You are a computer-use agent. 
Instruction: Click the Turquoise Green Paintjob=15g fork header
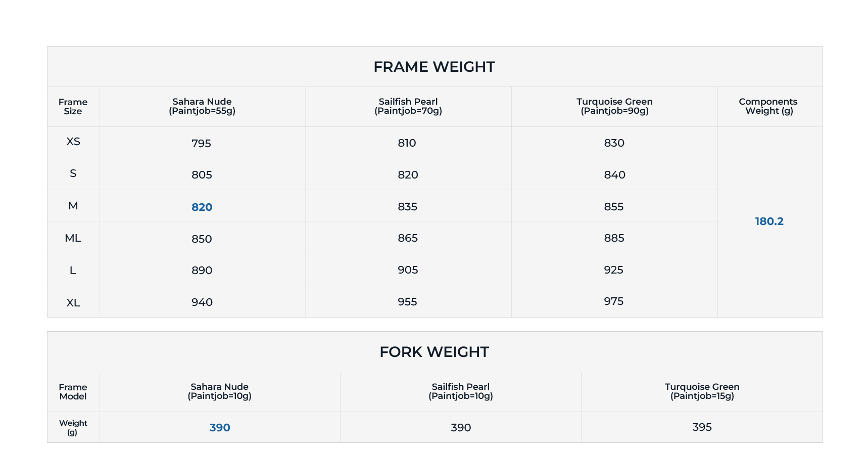702,391
